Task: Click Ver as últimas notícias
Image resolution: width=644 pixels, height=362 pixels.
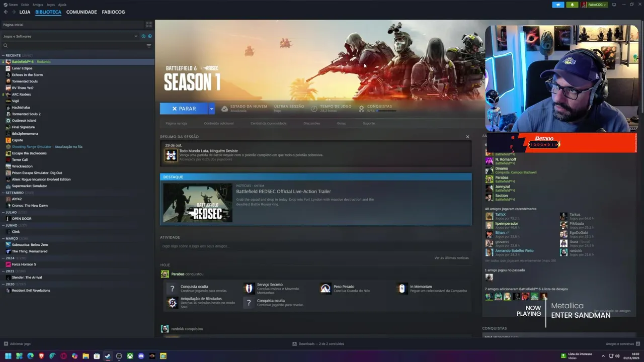Action: pyautogui.click(x=451, y=258)
